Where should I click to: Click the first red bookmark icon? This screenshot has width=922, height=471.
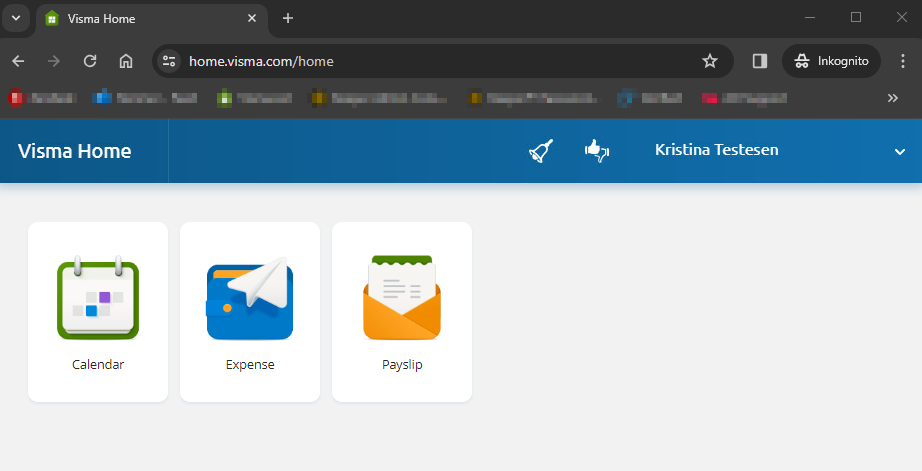tap(16, 98)
